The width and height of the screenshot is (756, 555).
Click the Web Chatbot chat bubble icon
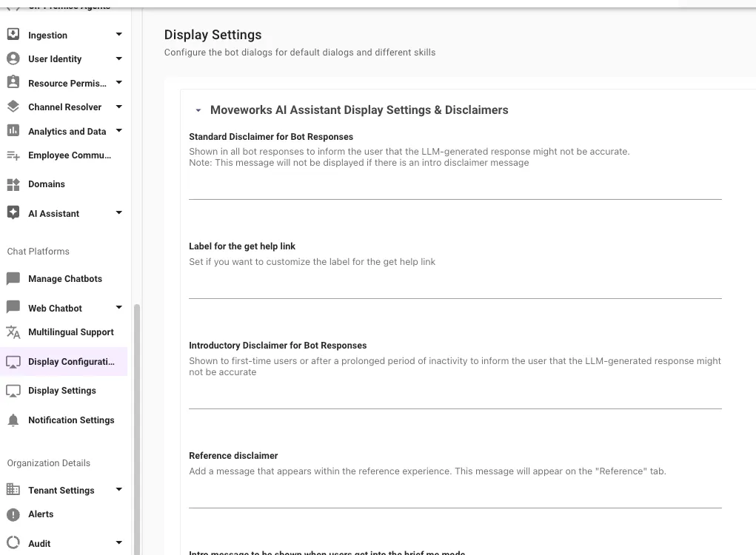click(x=13, y=307)
